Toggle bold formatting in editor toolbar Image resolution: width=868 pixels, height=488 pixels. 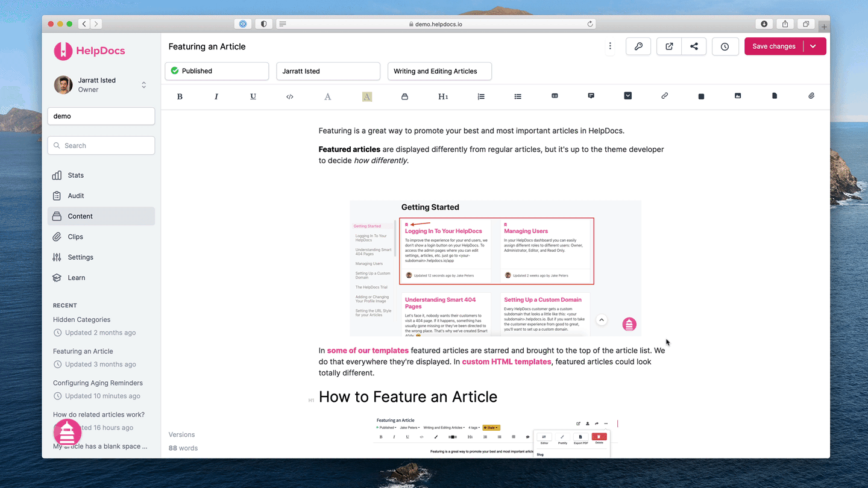click(x=180, y=96)
